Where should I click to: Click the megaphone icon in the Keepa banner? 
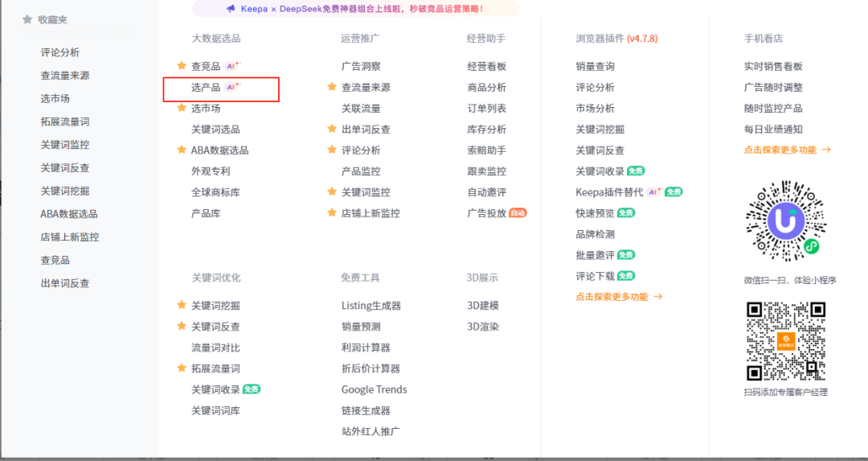pyautogui.click(x=231, y=9)
